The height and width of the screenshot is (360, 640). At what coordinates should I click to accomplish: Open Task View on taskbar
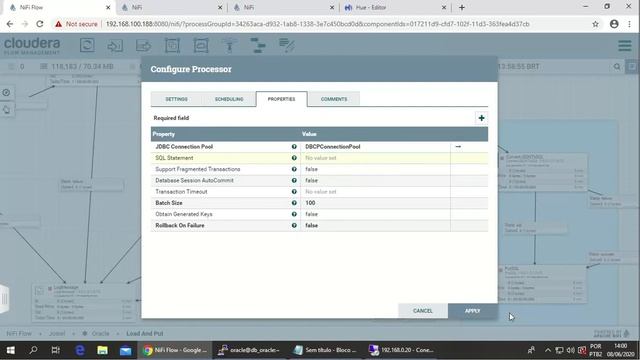coord(56,350)
